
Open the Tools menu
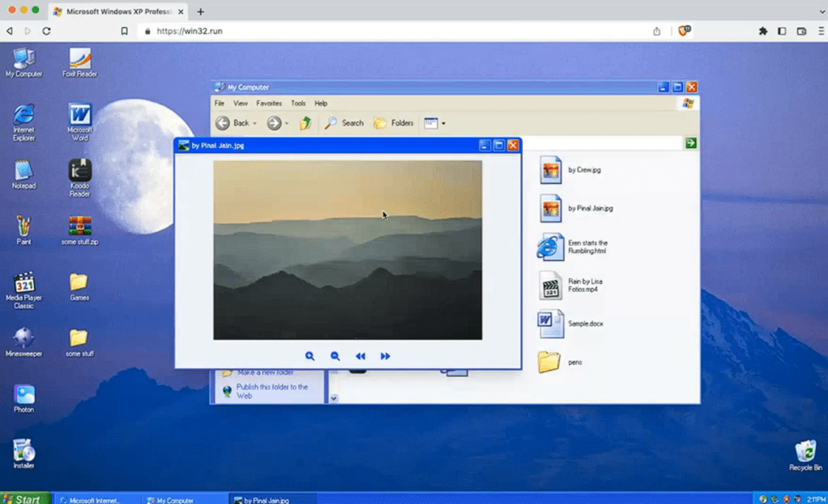coord(298,103)
